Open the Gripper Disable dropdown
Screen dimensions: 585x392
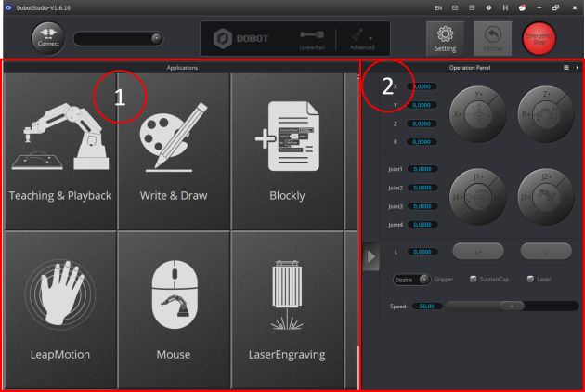click(x=411, y=280)
